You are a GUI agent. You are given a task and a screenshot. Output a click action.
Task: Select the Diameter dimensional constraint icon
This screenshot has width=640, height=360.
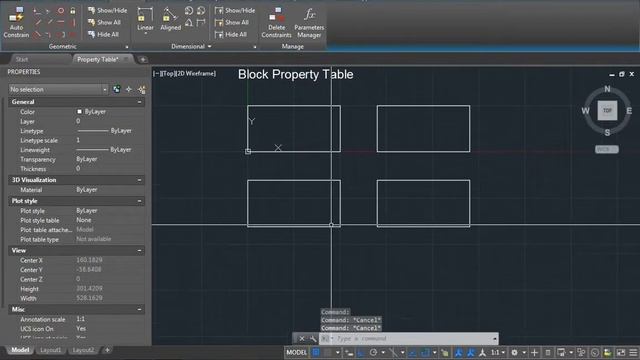[201, 11]
